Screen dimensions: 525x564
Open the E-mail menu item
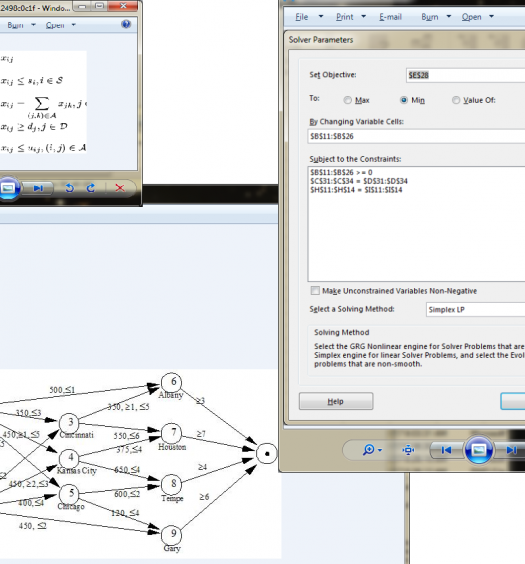tap(390, 17)
